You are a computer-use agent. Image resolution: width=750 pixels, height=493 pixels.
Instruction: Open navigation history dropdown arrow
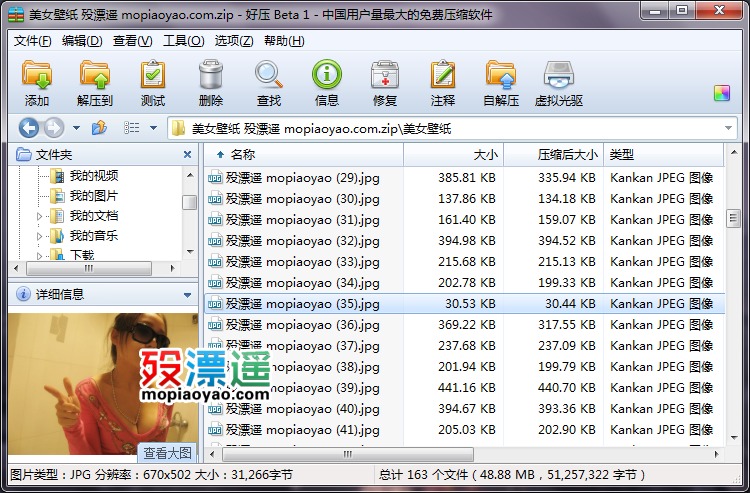point(76,128)
